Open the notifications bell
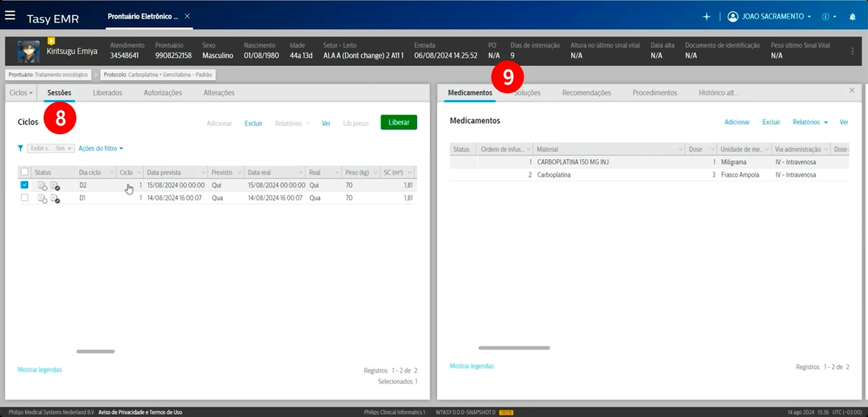The height and width of the screenshot is (417, 868). click(852, 17)
